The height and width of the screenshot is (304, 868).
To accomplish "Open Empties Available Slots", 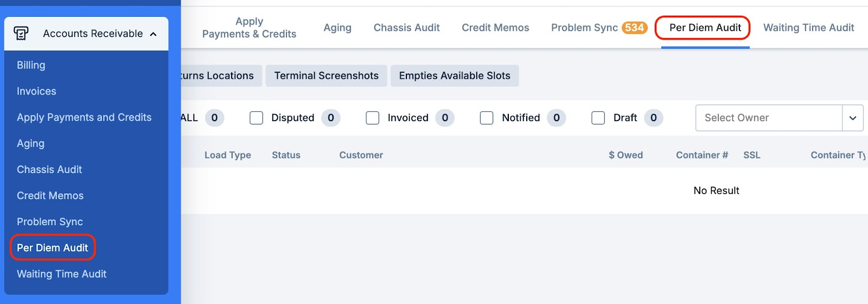I will [x=455, y=76].
